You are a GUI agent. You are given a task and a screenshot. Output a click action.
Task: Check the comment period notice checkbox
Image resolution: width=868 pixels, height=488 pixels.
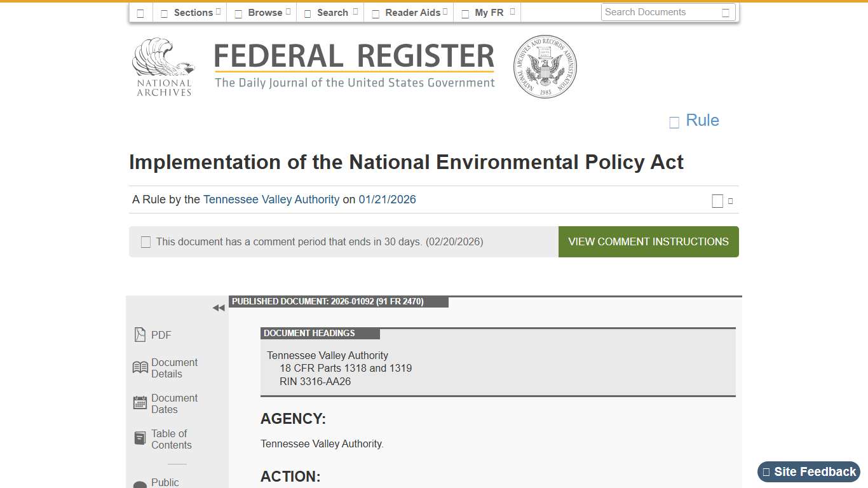(146, 241)
